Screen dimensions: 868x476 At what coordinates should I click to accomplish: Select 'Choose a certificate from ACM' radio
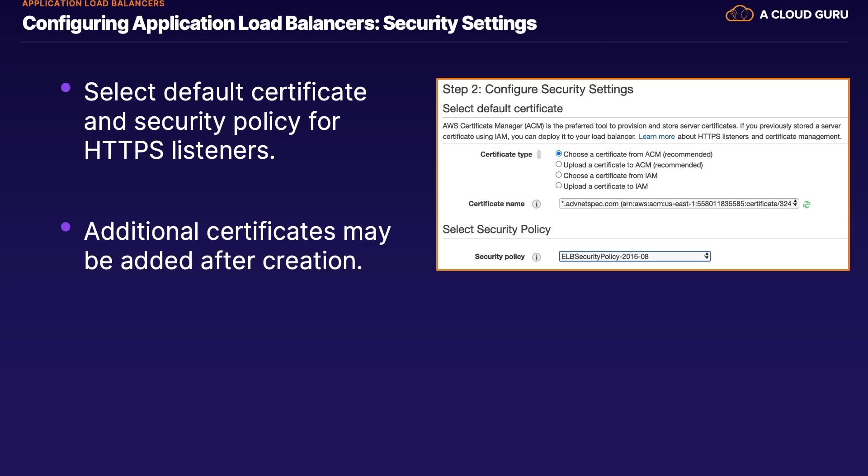coord(559,154)
